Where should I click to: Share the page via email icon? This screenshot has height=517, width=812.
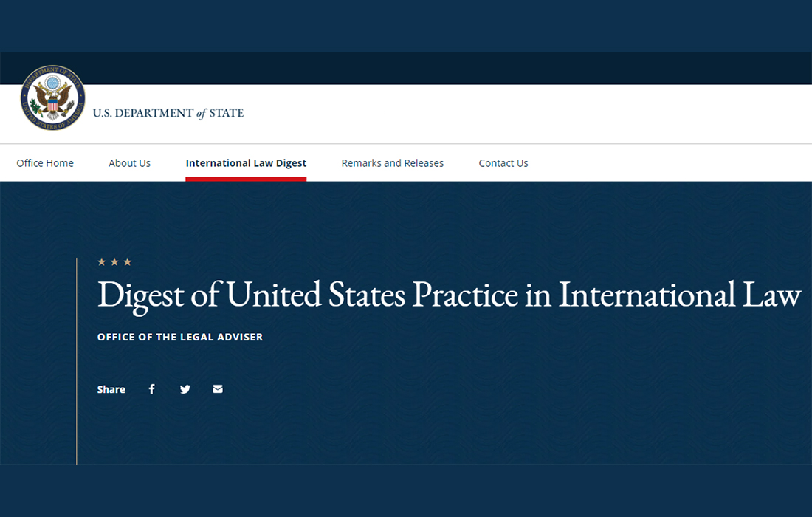218,389
